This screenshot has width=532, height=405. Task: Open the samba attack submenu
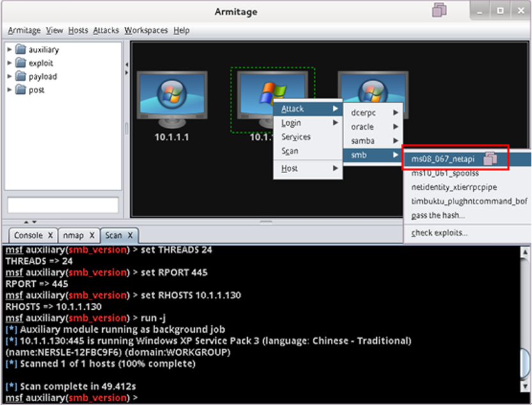point(373,141)
